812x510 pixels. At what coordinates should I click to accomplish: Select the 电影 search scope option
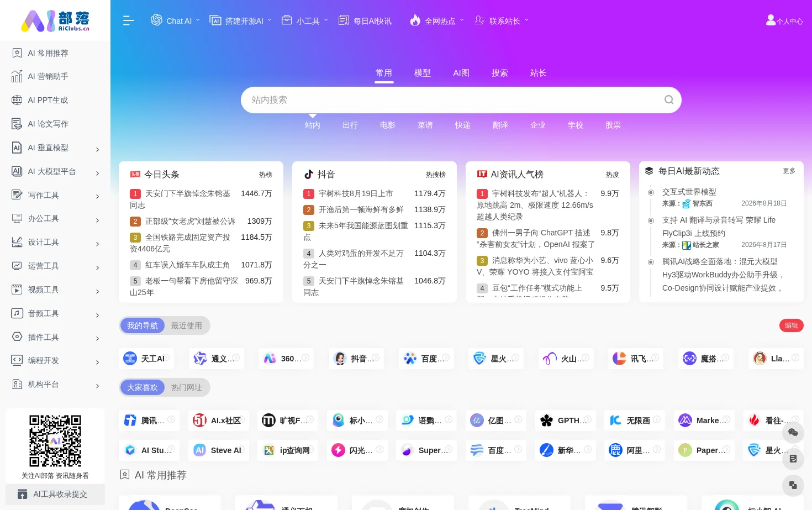click(388, 125)
